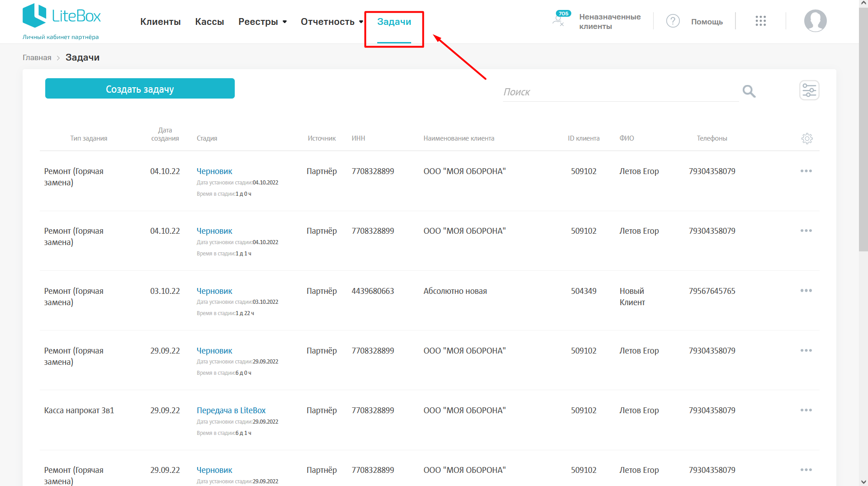868x486 pixels.
Task: Open Черновик stage of 03.10.22 task
Action: tap(214, 291)
